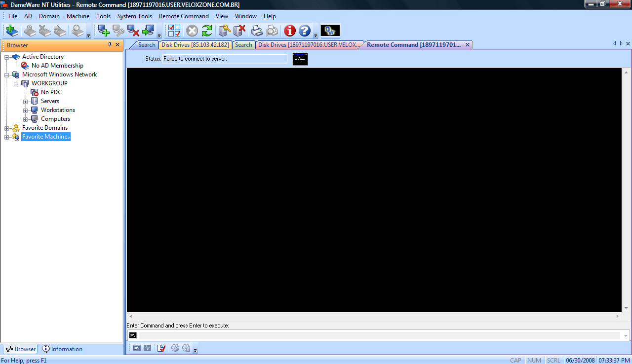Click the first gear icon in bottom toolbar
Screen dimensions: 632x364
tap(175, 348)
